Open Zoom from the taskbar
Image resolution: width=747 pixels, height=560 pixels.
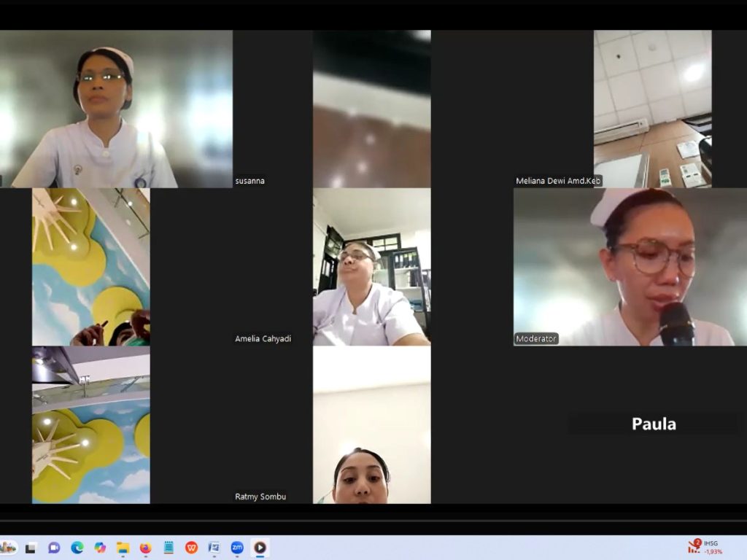point(237,548)
